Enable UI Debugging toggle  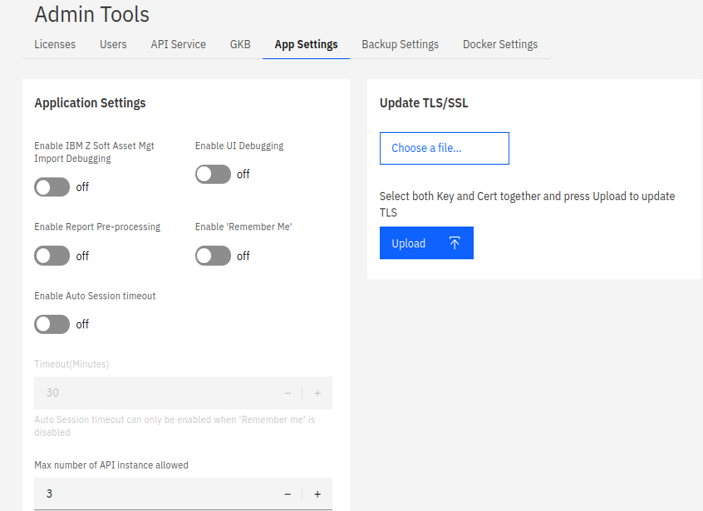tap(213, 174)
